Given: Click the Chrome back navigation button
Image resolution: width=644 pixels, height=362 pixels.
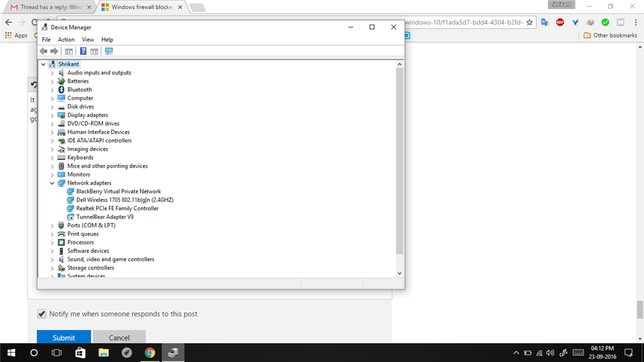Looking at the screenshot, I should [x=9, y=22].
